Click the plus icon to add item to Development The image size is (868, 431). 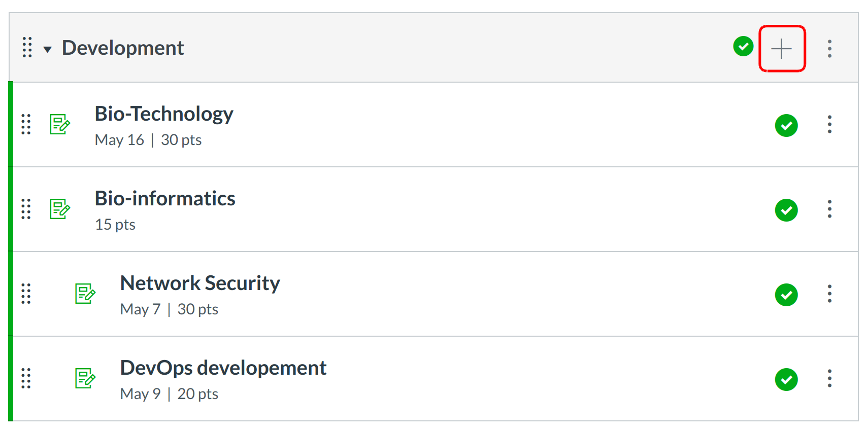click(x=781, y=49)
